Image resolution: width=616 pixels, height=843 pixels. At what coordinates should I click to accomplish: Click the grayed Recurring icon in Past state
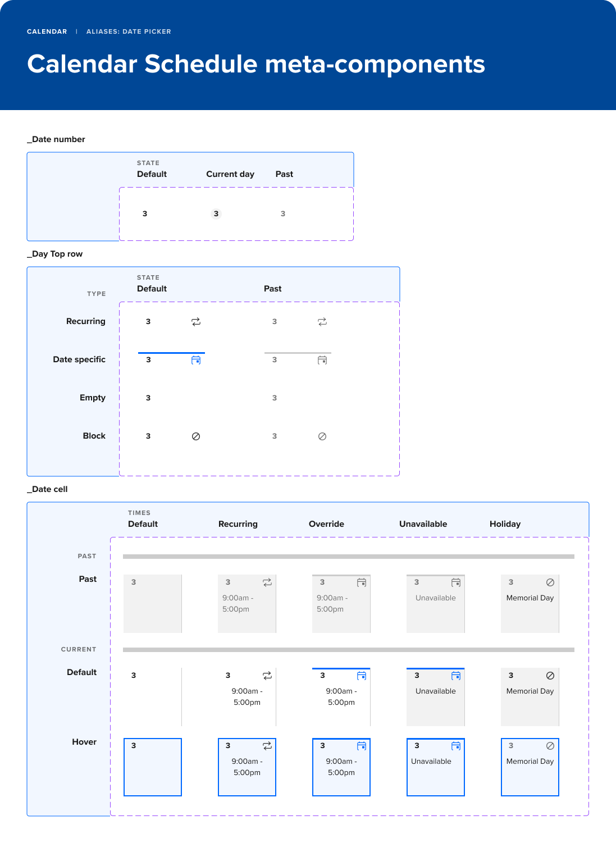(x=322, y=322)
